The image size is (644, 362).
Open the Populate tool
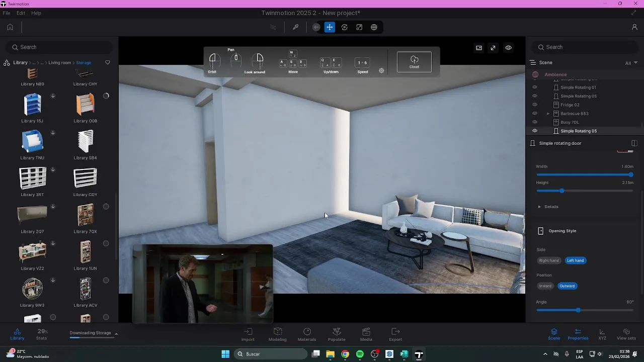click(337, 334)
